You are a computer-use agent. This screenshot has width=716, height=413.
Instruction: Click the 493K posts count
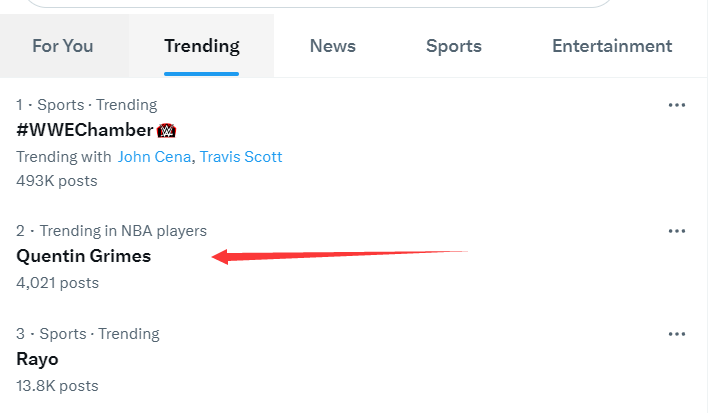[x=57, y=181]
